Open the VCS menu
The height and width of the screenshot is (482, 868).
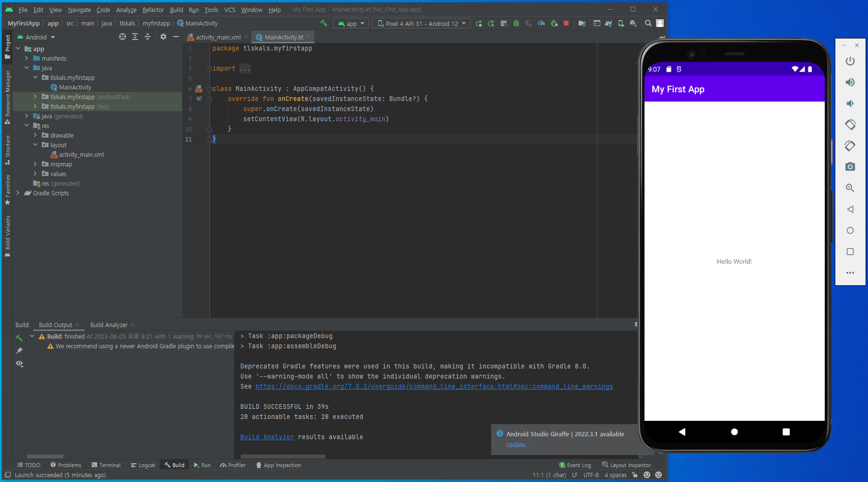tap(230, 10)
